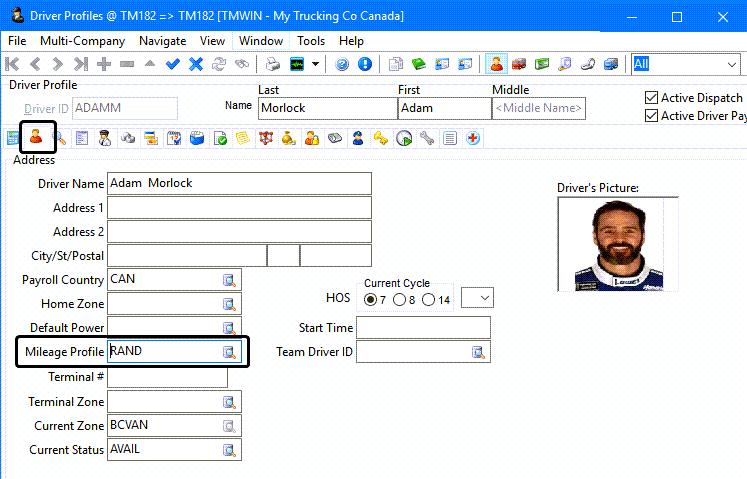Click the plus add-record icon
Screen dimensions: 747x479
[x=104, y=64]
